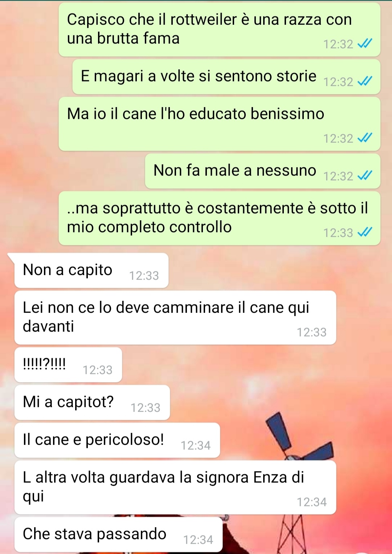The image size is (392, 554).
Task: Select 'Lei non ce lo deve camminare' message
Action: pyautogui.click(x=175, y=318)
